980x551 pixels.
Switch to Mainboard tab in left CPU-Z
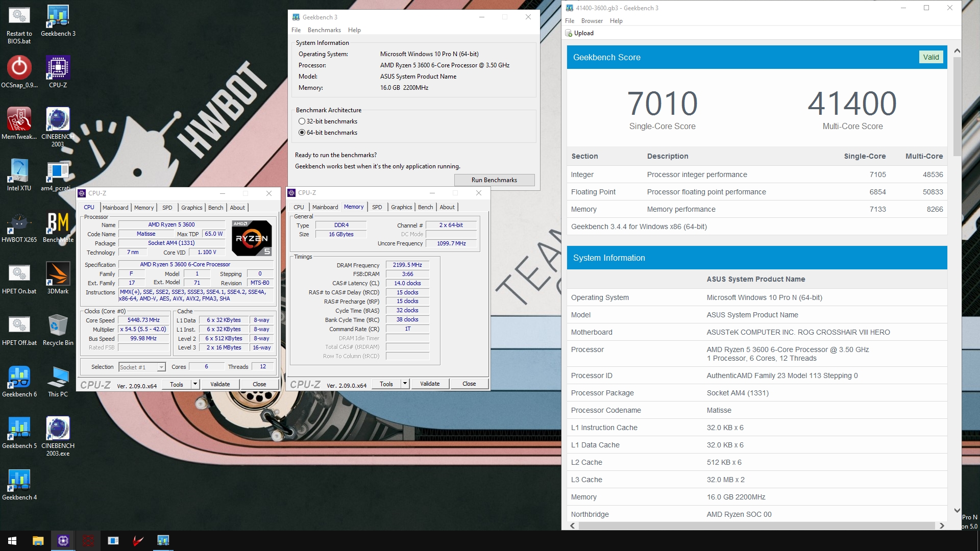pos(115,208)
